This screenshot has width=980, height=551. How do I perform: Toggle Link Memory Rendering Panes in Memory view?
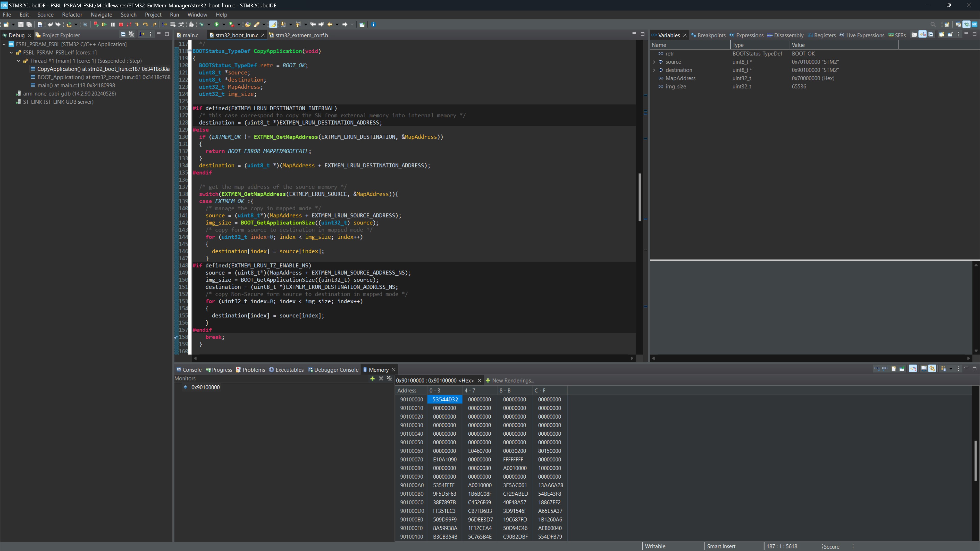(933, 369)
